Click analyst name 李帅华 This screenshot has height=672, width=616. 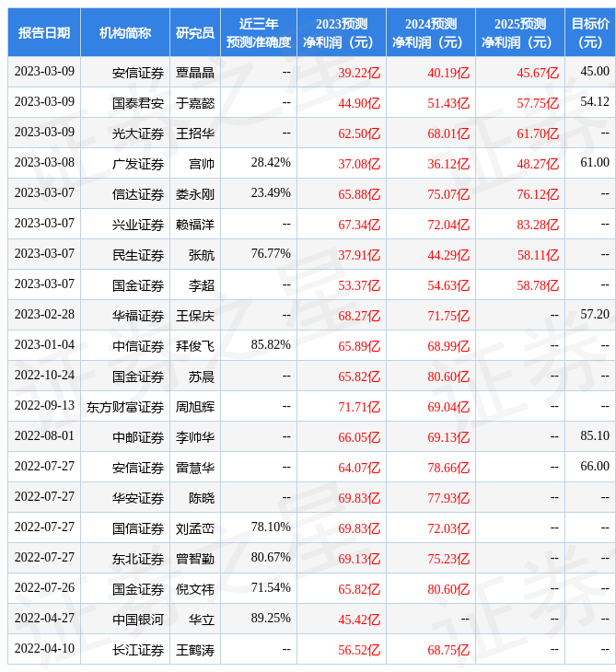pos(195,437)
